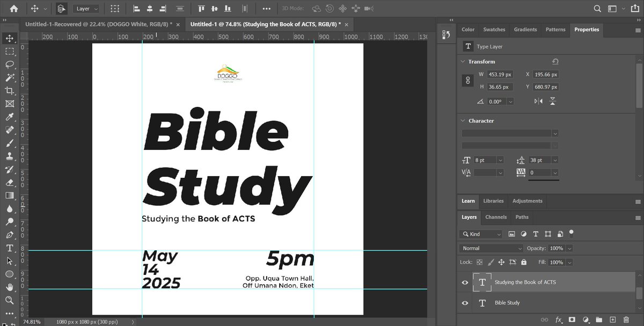Create a new group folder icon
This screenshot has width=644, height=326.
pos(599,320)
